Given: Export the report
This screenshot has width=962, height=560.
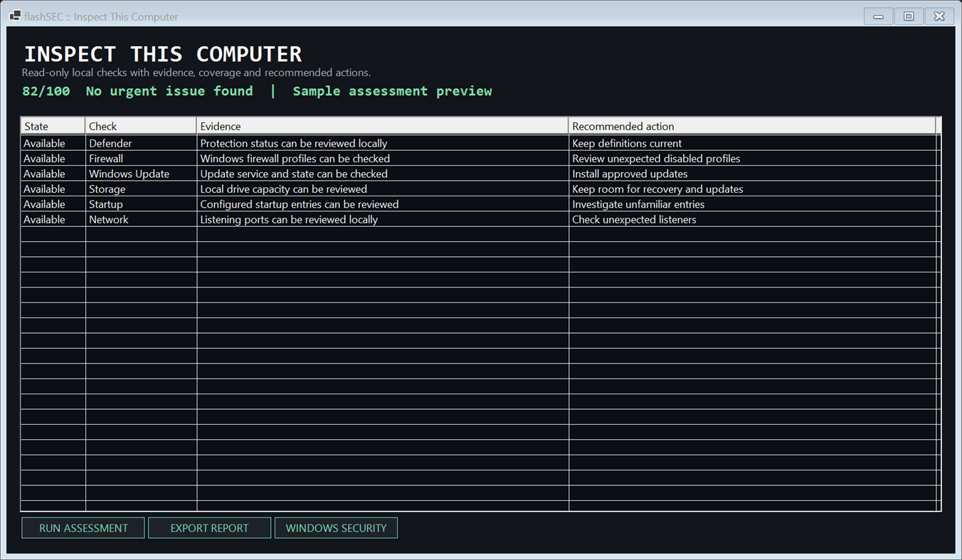Looking at the screenshot, I should coord(209,528).
